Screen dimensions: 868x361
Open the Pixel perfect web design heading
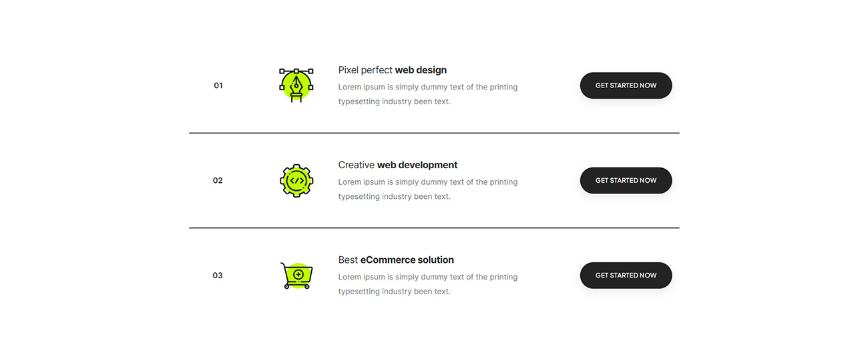392,70
